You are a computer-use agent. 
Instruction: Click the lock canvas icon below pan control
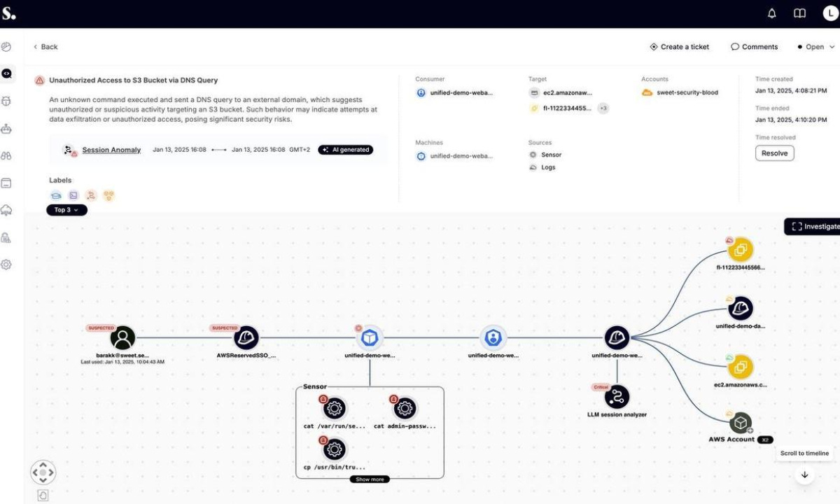click(x=43, y=496)
